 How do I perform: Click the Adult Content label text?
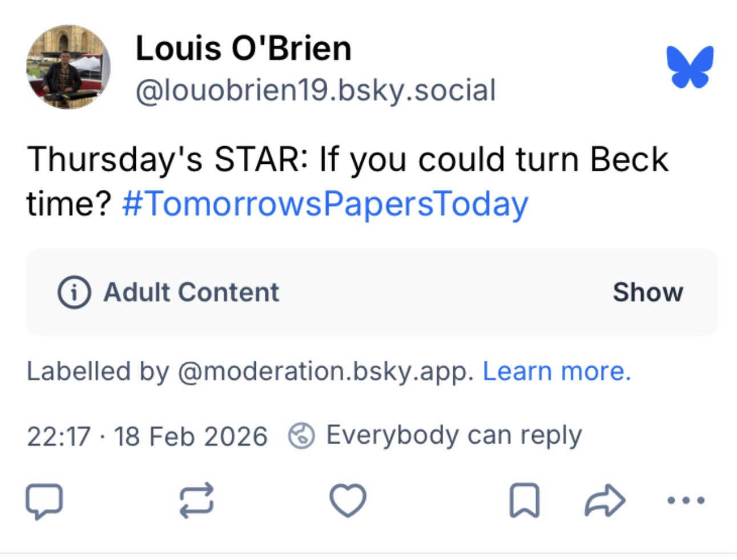pyautogui.click(x=191, y=292)
